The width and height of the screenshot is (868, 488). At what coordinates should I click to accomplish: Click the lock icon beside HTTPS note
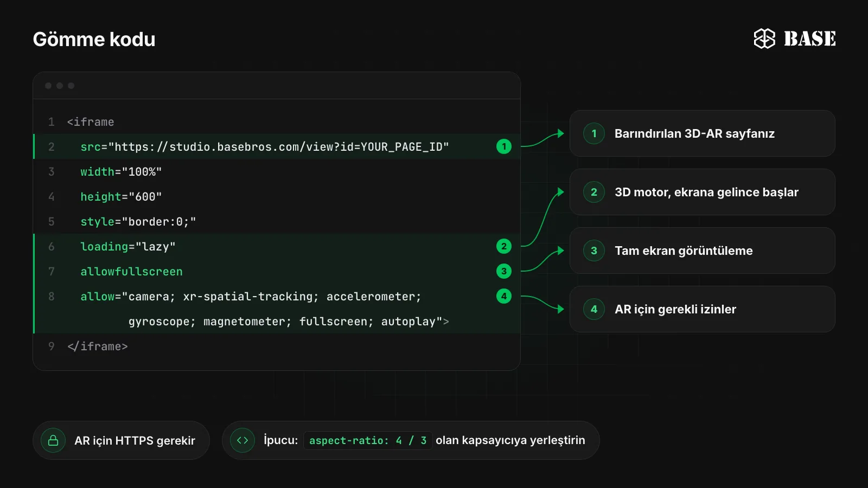click(x=53, y=440)
